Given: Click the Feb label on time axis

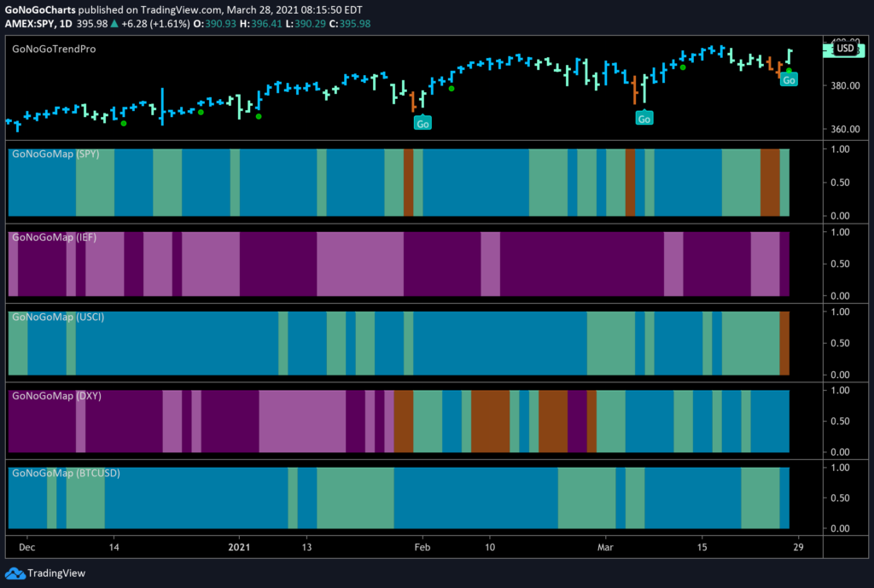Looking at the screenshot, I should point(422,547).
